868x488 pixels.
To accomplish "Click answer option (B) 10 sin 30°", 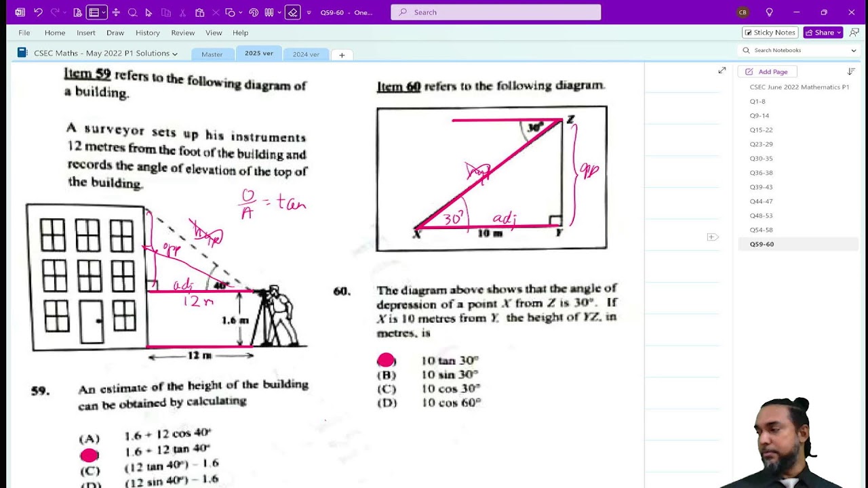I will pyautogui.click(x=428, y=375).
